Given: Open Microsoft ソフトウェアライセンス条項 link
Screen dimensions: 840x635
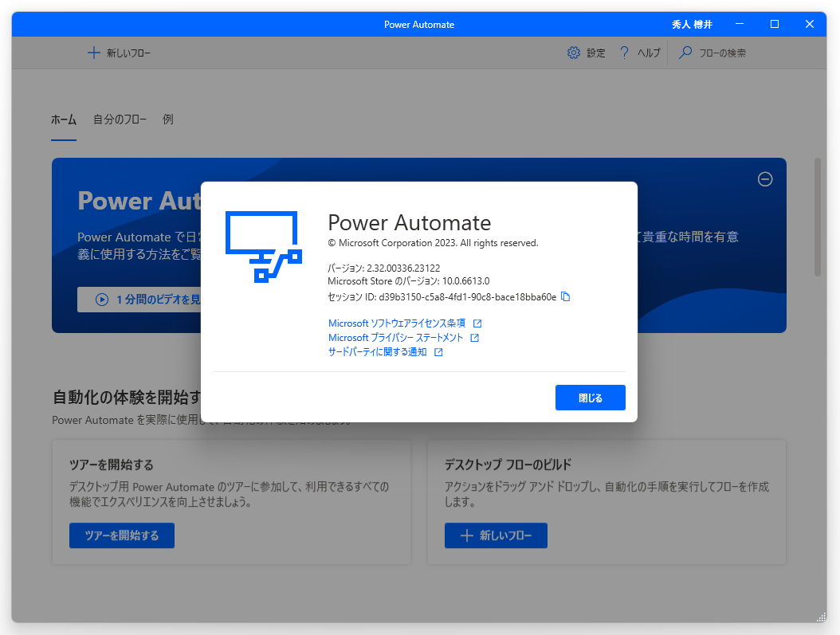Looking at the screenshot, I should point(394,323).
